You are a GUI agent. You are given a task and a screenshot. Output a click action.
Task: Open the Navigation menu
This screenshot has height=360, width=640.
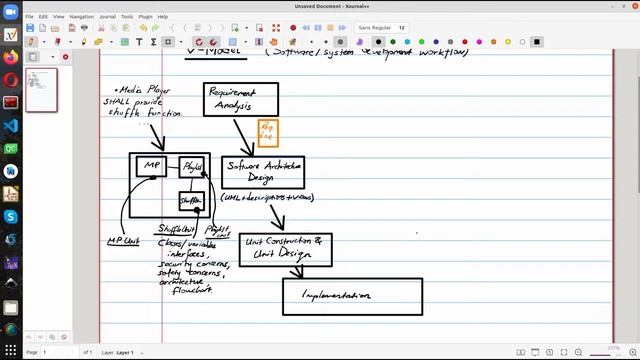click(x=82, y=17)
